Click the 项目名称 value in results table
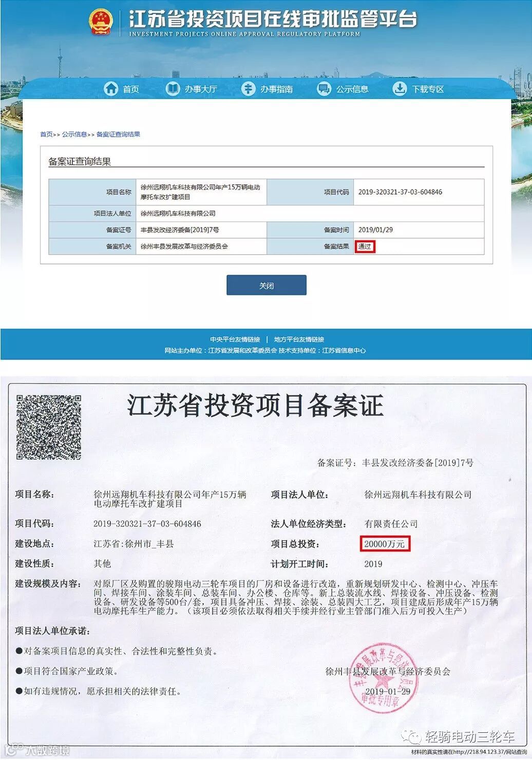This screenshot has height=760, width=532. pyautogui.click(x=200, y=192)
